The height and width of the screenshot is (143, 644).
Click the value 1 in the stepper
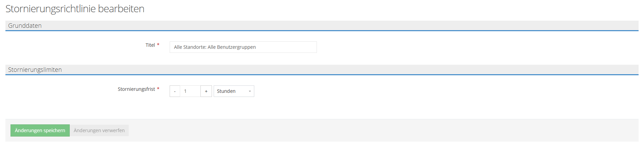click(185, 91)
